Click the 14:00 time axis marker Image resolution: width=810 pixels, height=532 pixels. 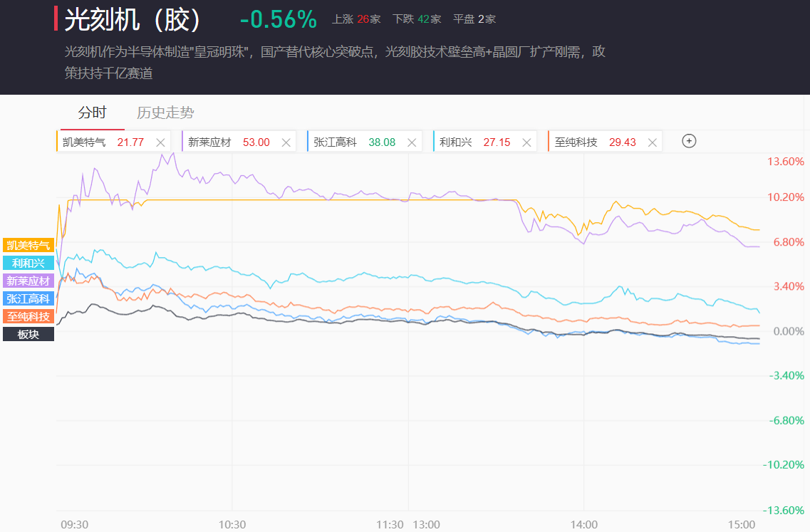tap(583, 524)
